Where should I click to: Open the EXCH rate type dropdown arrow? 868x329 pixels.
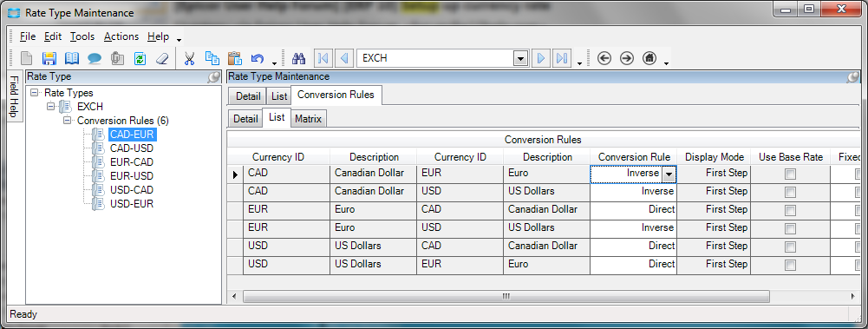click(519, 58)
